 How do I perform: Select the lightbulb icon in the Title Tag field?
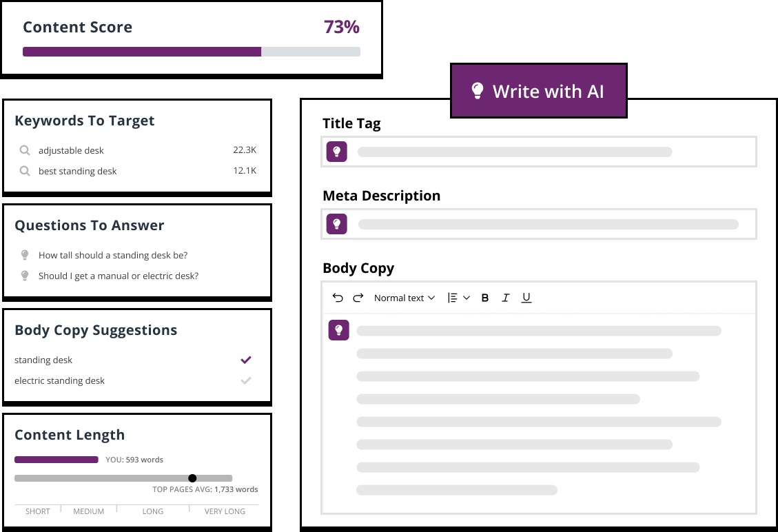tap(336, 152)
